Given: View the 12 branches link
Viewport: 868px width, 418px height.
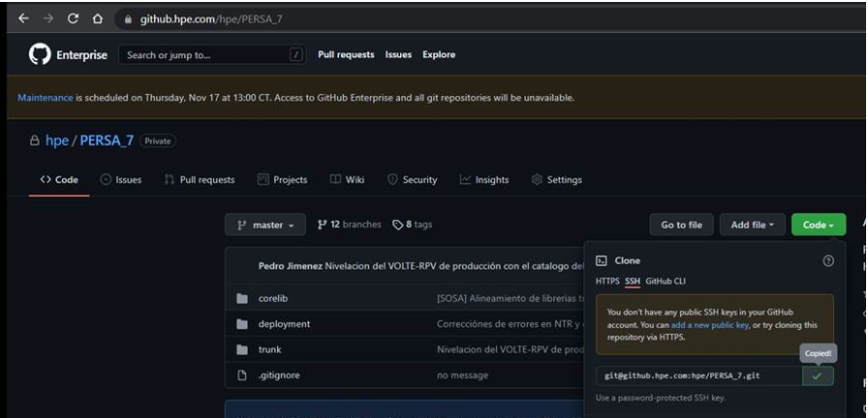Looking at the screenshot, I should [350, 225].
